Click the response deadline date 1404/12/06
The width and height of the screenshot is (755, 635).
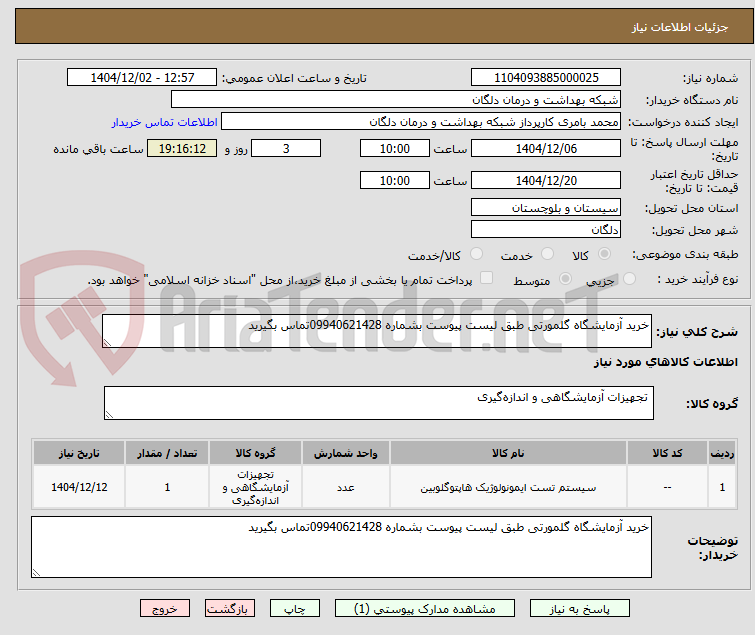click(x=546, y=148)
